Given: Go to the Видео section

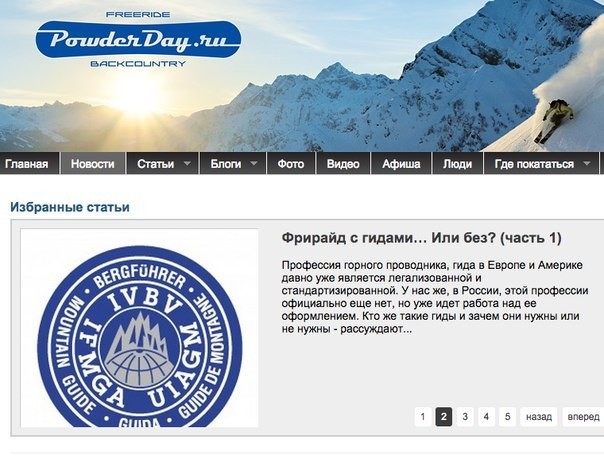Looking at the screenshot, I should 343,164.
